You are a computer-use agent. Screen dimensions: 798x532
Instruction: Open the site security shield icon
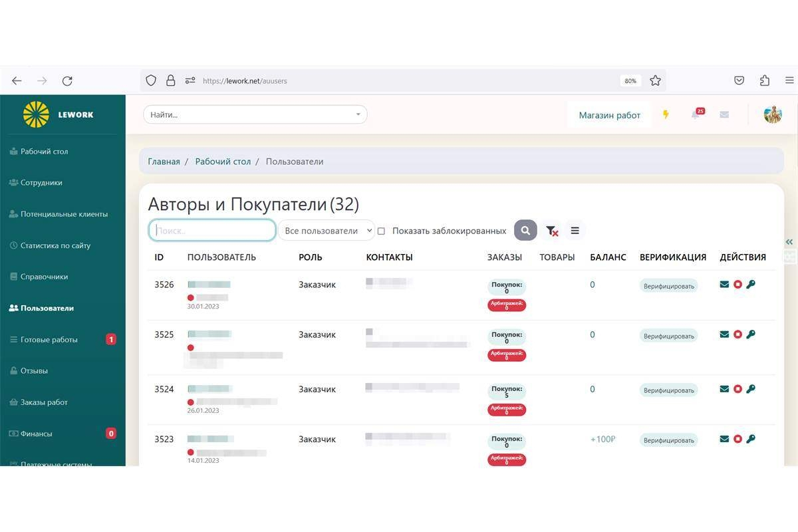151,80
